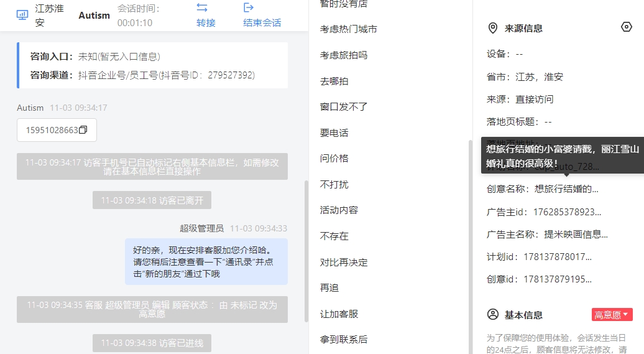The image size is (644, 354).
Task: Click the sender label 超级管理员 11-03 09:34:33
Action: click(x=233, y=228)
